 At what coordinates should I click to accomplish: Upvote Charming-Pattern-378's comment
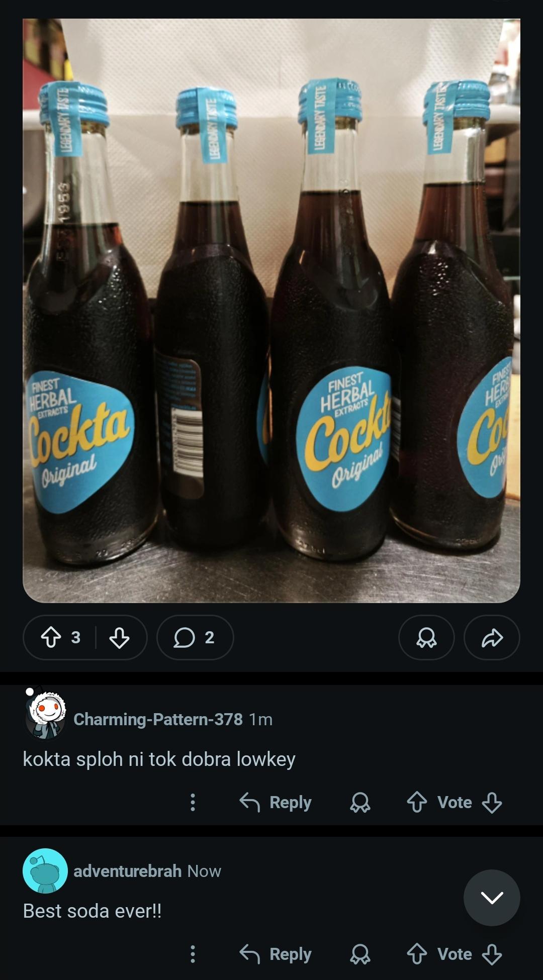pos(417,803)
